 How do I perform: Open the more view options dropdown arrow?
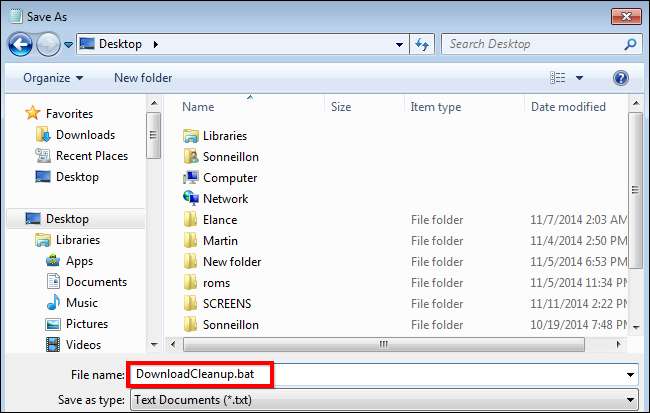(580, 78)
